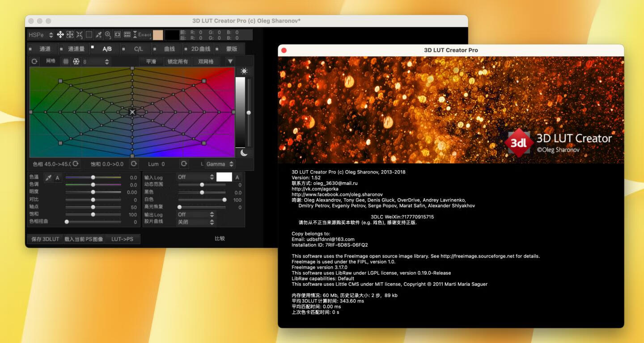Click the 对比 contrast slider
This screenshot has height=343, width=644.
(93, 200)
